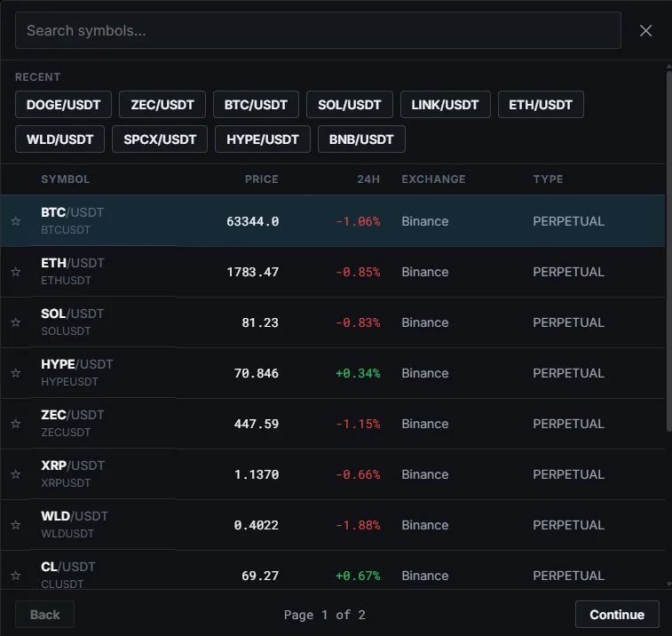Mark HYPE/USDT as favorite with star
Viewport: 672px width, 636px height.
(x=16, y=373)
